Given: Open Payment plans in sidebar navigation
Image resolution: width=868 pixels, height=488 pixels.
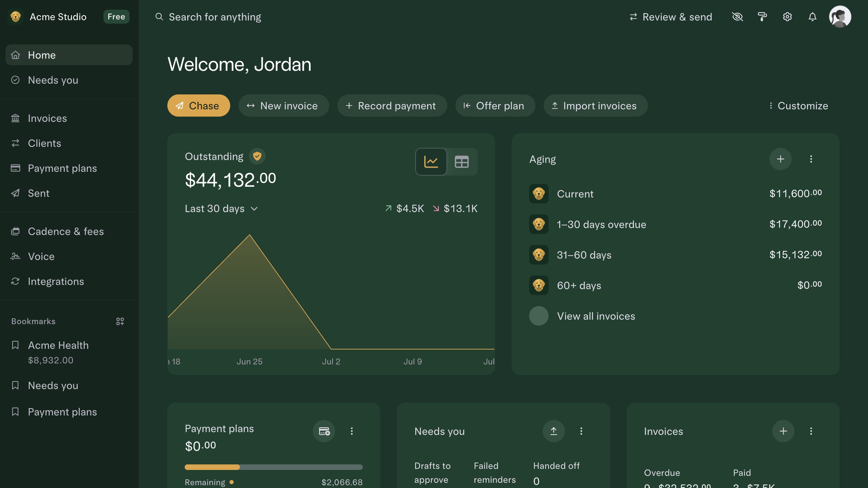Looking at the screenshot, I should point(69,168).
